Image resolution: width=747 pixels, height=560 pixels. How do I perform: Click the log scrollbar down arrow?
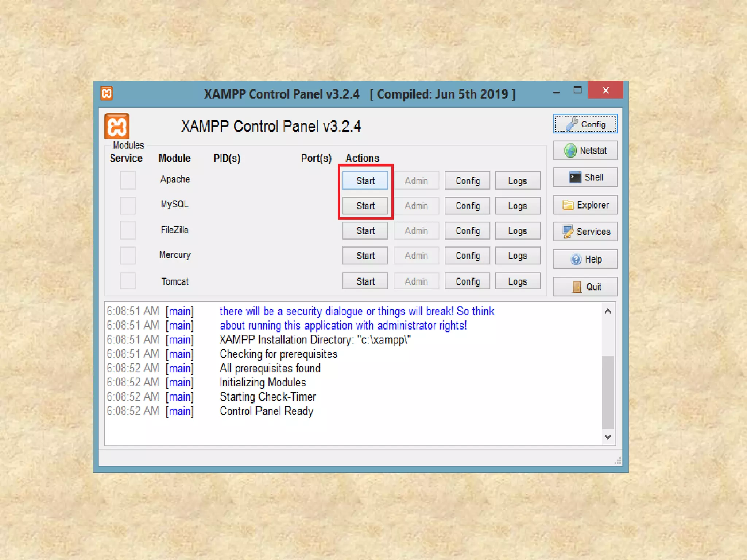pos(608,437)
